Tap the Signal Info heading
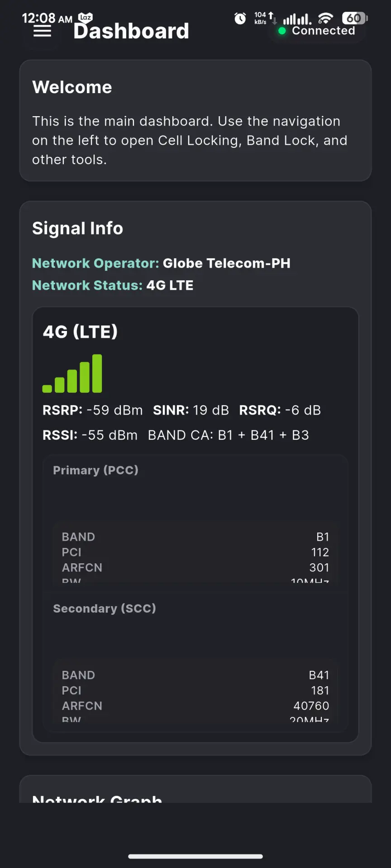391x868 pixels. point(77,228)
